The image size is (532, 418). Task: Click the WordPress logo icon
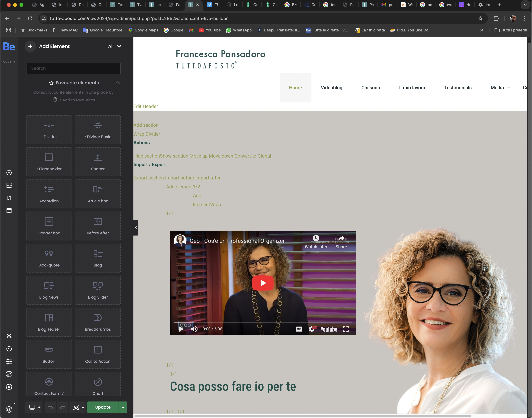[9, 409]
